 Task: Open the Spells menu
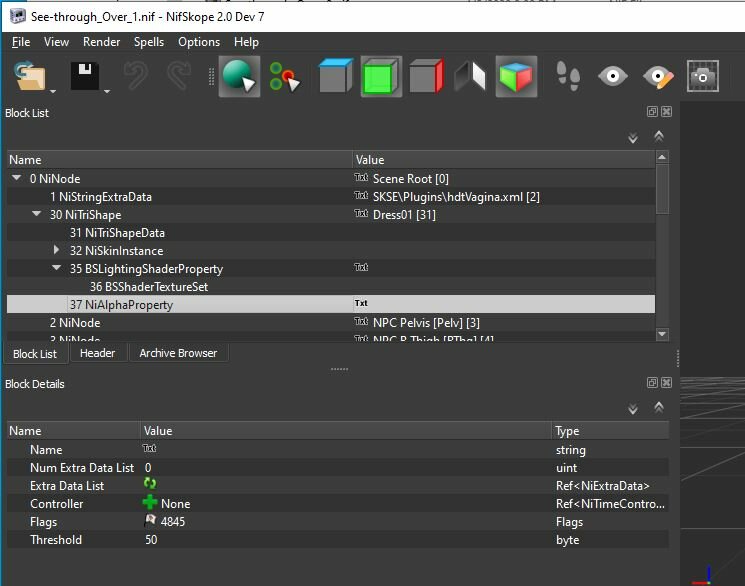[x=149, y=42]
